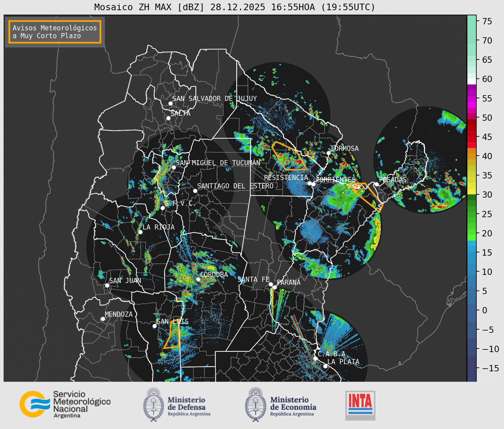The height and width of the screenshot is (429, 504).
Task: Click the red INTA logo
Action: (x=360, y=405)
